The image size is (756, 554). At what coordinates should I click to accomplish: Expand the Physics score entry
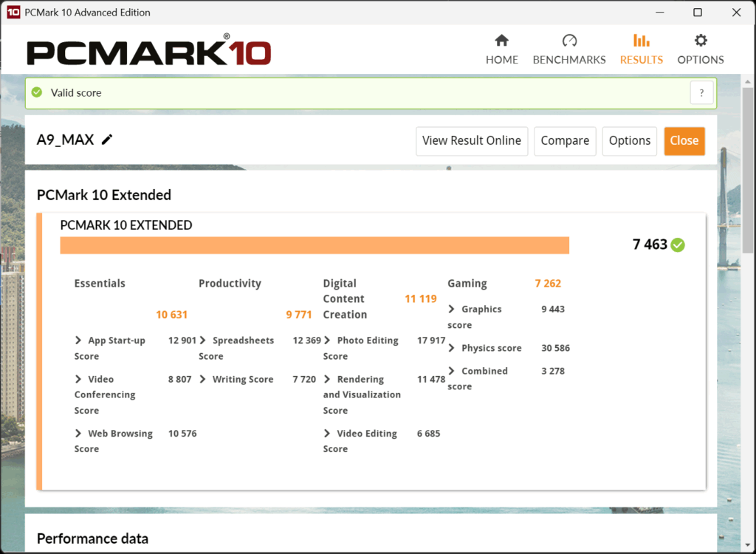[x=452, y=348]
